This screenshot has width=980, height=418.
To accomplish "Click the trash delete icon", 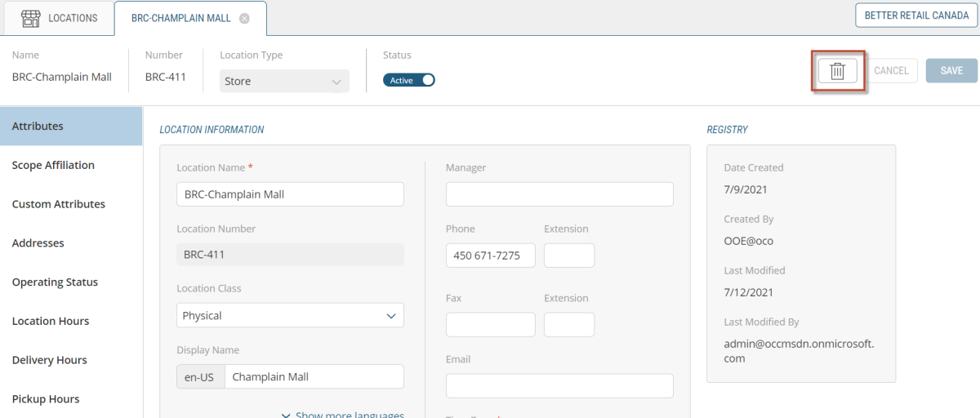I will click(837, 71).
